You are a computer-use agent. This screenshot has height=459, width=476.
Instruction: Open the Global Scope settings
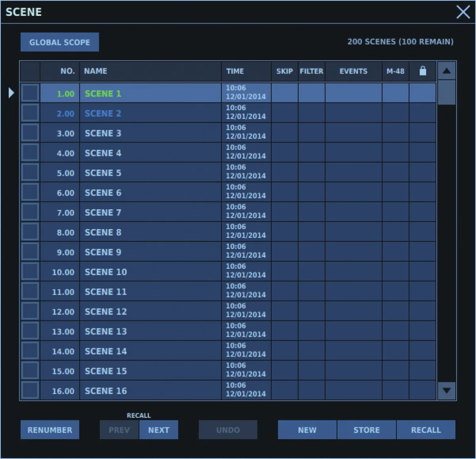click(x=60, y=42)
